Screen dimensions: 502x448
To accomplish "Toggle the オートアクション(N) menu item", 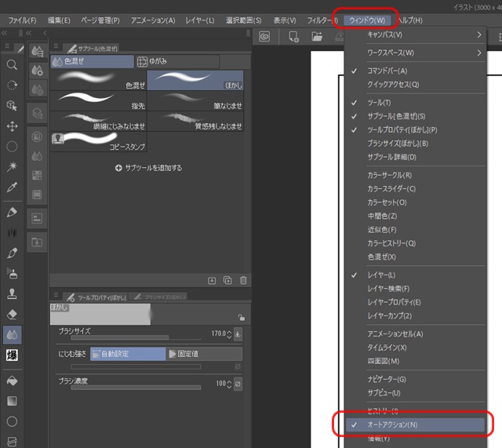I will pos(392,424).
